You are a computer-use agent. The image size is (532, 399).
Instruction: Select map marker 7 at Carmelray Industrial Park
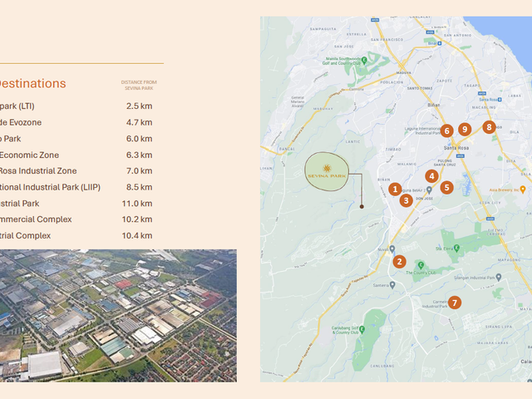[455, 303]
